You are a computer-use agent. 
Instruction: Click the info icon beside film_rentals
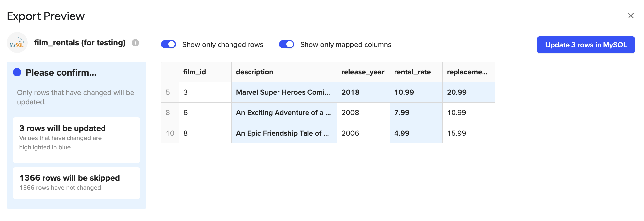click(135, 43)
